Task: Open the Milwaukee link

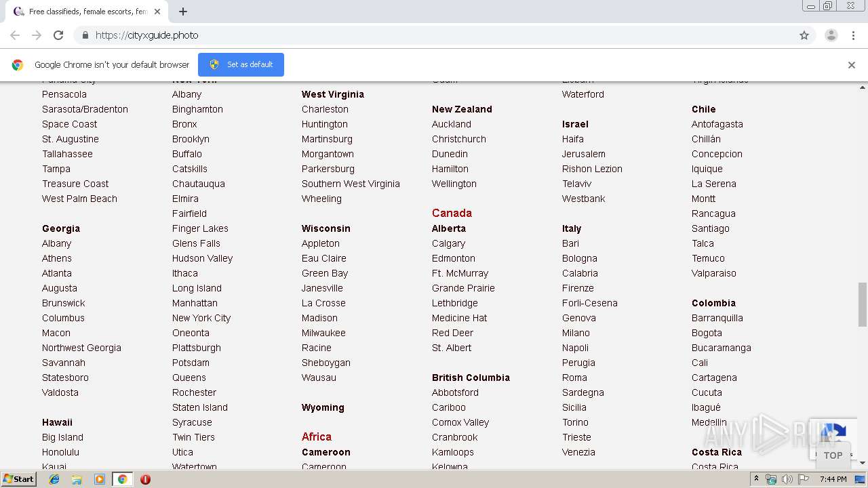Action: [323, 333]
